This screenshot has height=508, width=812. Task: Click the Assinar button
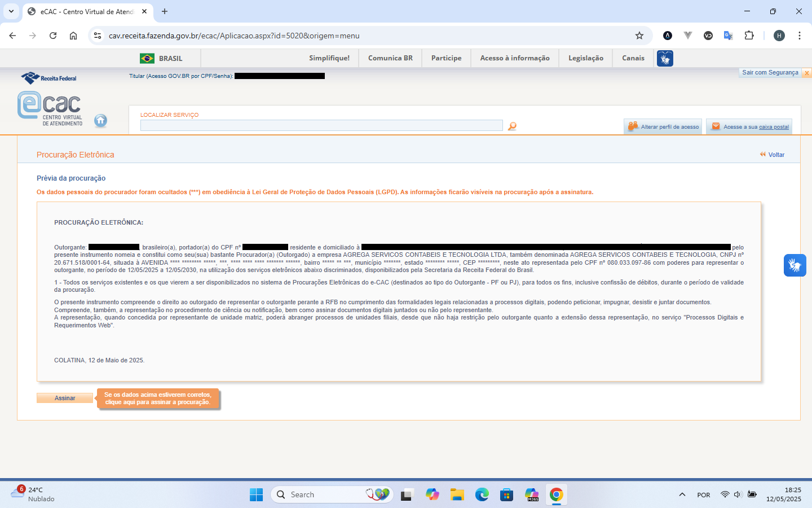click(x=65, y=398)
